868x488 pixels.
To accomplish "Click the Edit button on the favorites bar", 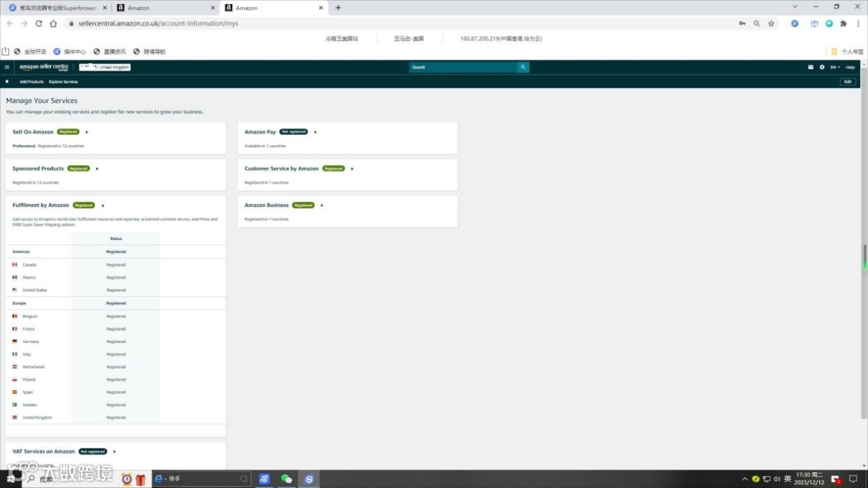I will [x=848, y=82].
